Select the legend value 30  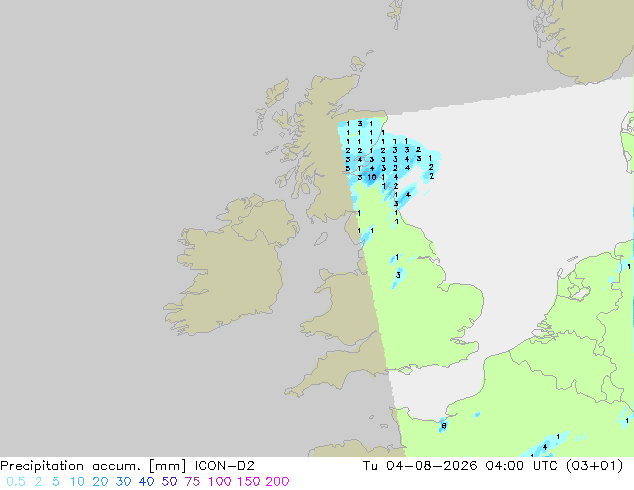click(x=123, y=482)
